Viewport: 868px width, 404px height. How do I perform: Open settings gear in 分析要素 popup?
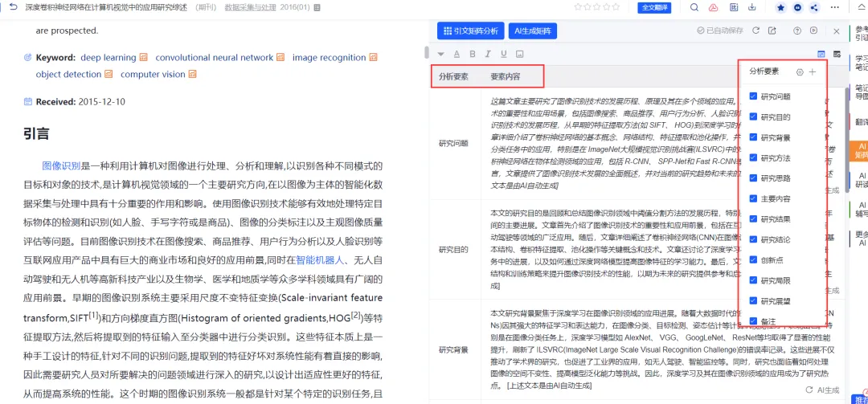pos(800,72)
